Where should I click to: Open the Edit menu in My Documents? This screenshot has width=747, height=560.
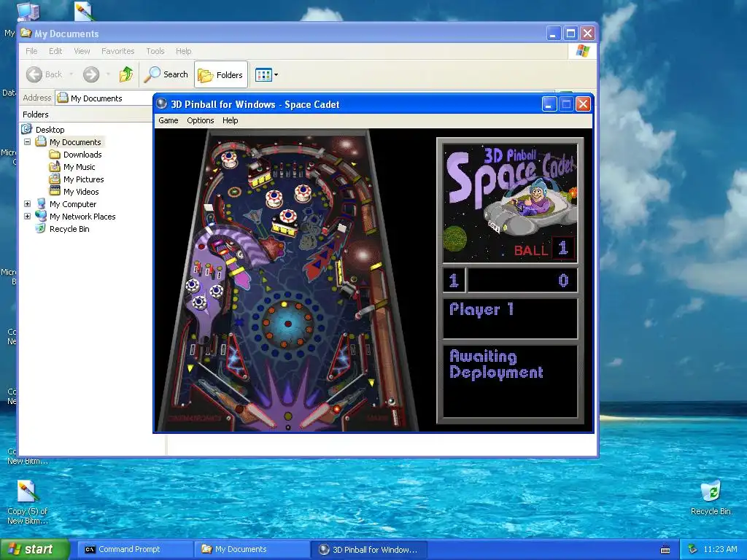tap(55, 51)
